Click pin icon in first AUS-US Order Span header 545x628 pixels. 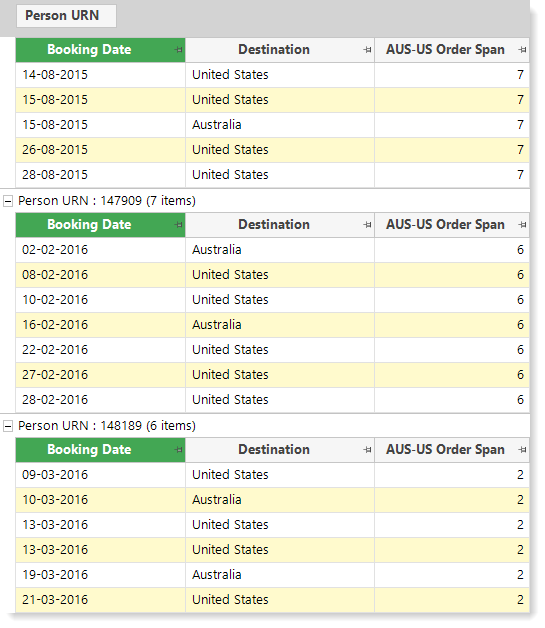pyautogui.click(x=522, y=50)
